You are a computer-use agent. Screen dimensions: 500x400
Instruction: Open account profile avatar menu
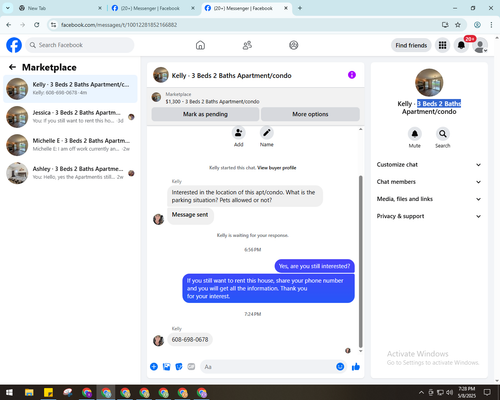(480, 45)
